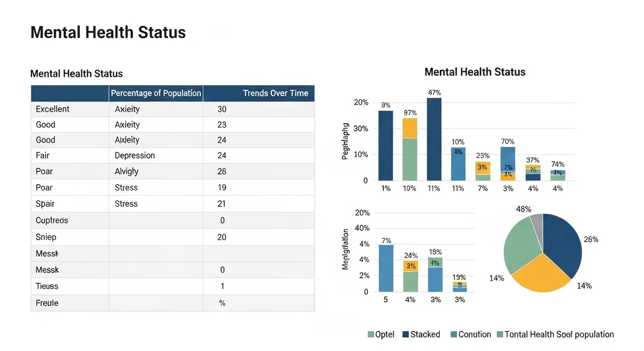Viewport: 644px width, 351px height.
Task: Click the blue Conution legend swatch
Action: click(454, 334)
